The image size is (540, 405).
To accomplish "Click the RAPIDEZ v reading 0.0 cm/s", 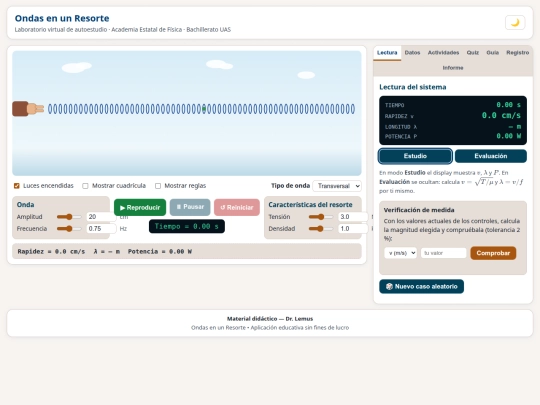I will [x=453, y=116].
